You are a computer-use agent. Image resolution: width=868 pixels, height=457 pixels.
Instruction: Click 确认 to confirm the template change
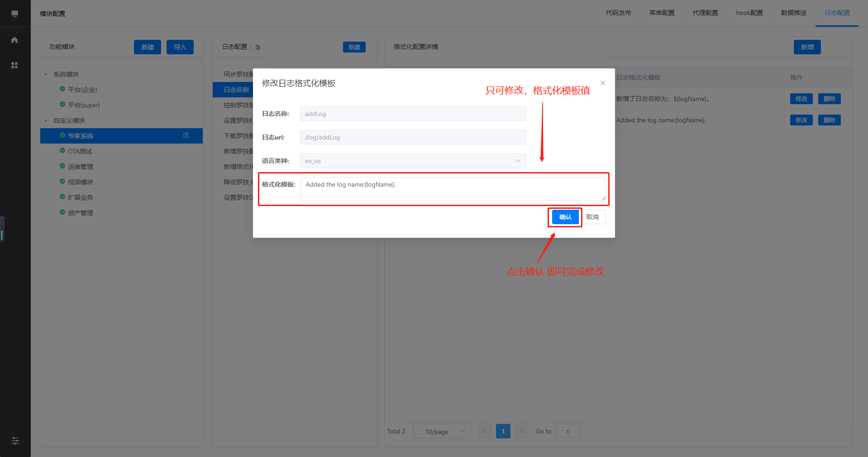tap(565, 217)
